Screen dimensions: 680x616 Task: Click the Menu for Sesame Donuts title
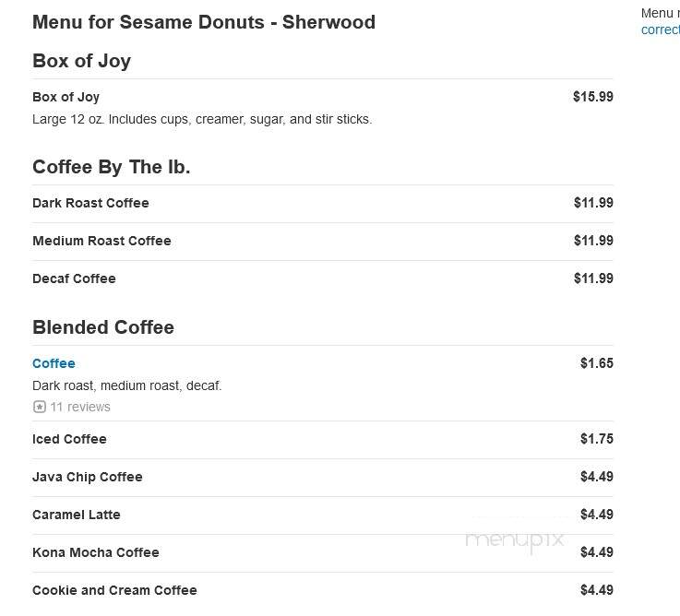[x=204, y=22]
